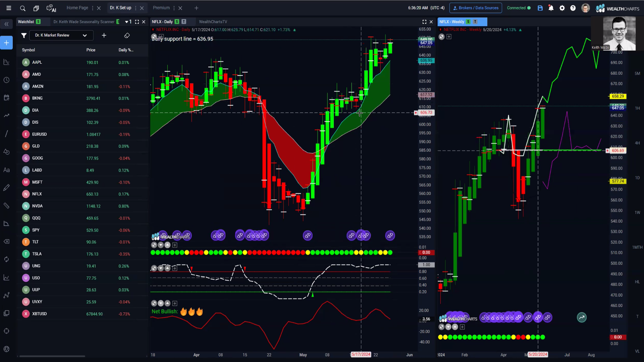Click the 5/17/2024 date marker on daily axis

(x=361, y=355)
